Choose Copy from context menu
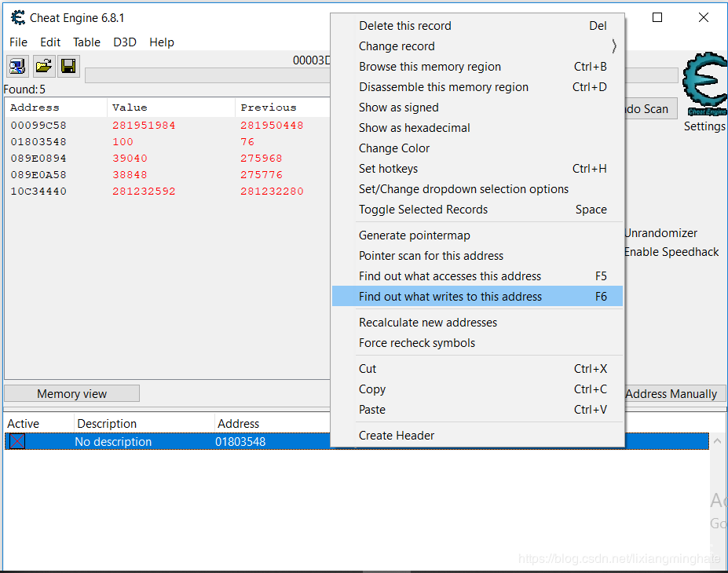 click(x=477, y=389)
